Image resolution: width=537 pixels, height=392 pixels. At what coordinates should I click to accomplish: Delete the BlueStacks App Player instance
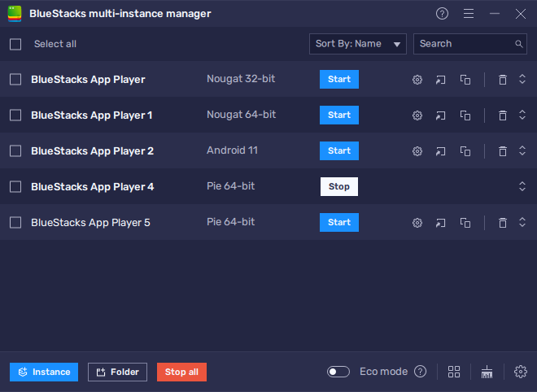pos(503,80)
